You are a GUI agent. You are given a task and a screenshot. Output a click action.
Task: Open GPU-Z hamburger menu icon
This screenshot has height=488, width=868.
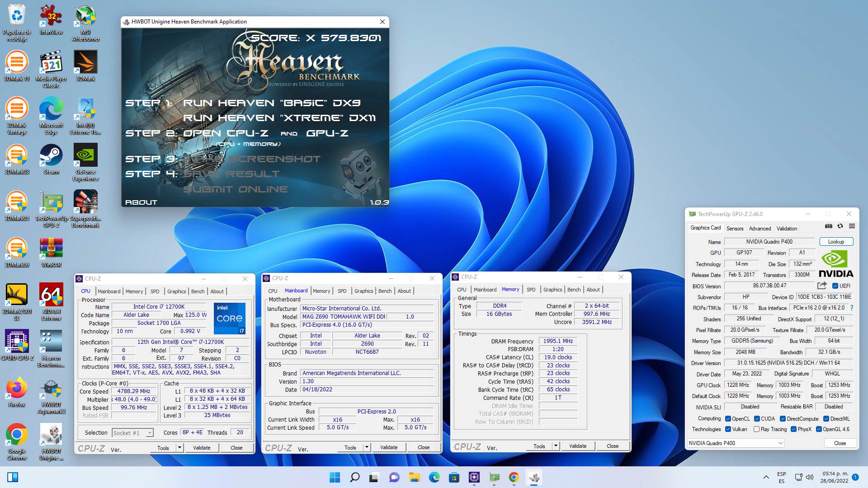852,226
